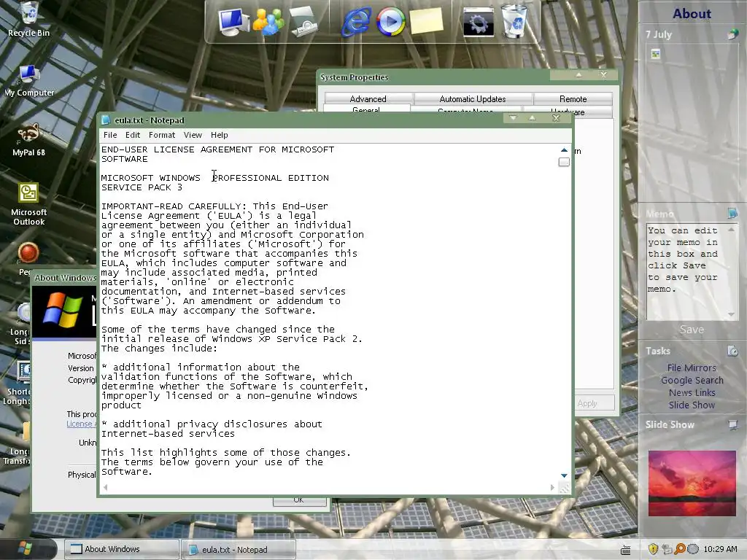
Task: Open the File menu in Notepad
Action: pos(110,135)
